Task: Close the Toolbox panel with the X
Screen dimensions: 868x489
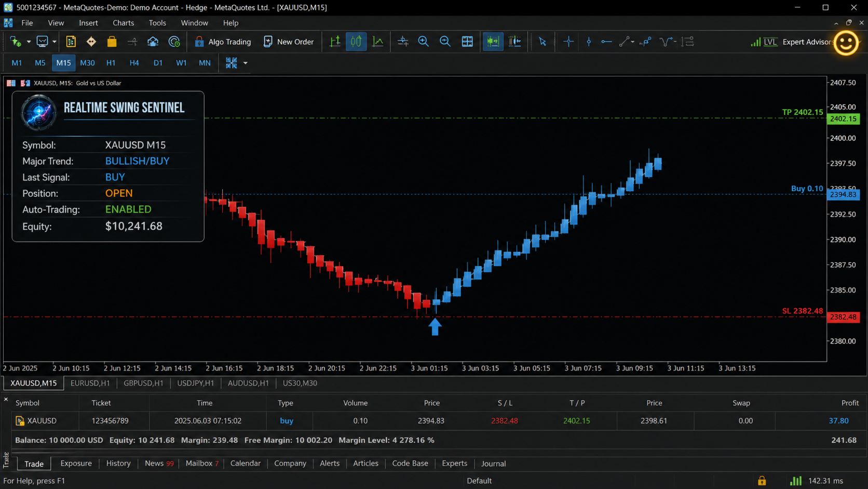Action: [x=6, y=400]
